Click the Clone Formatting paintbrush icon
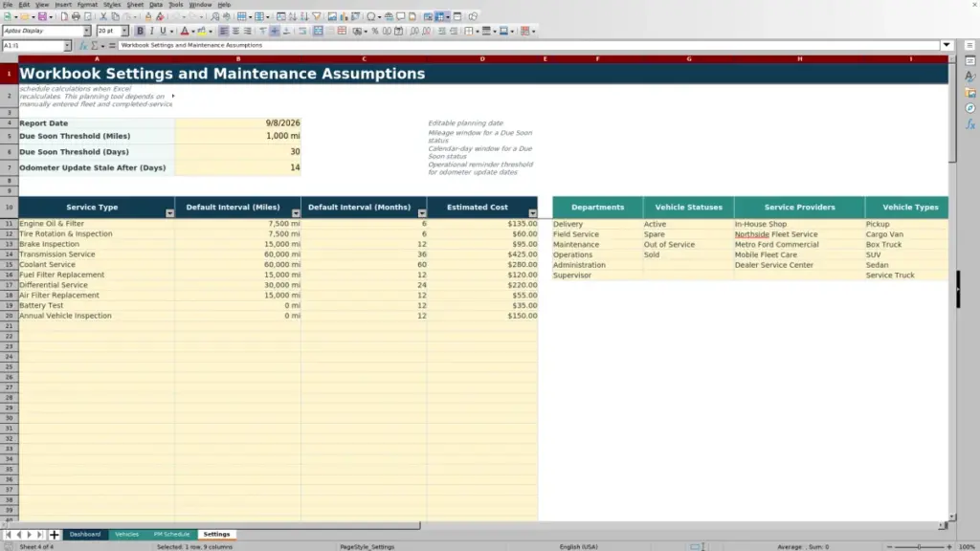 [x=148, y=17]
